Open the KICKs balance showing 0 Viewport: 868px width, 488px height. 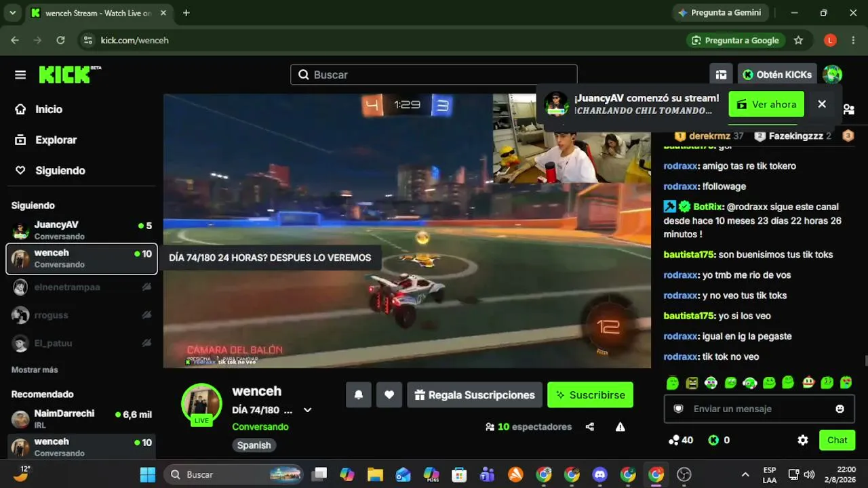click(x=719, y=441)
